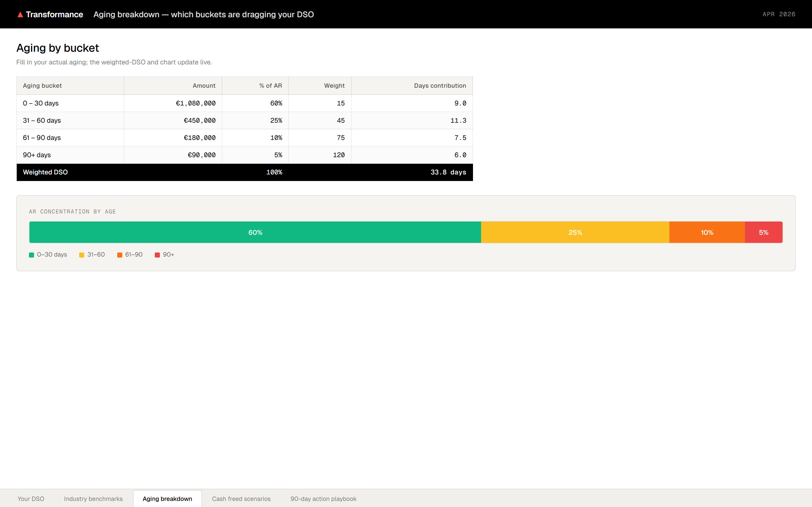
Task: Open the Industry benchmarks tab
Action: point(93,499)
